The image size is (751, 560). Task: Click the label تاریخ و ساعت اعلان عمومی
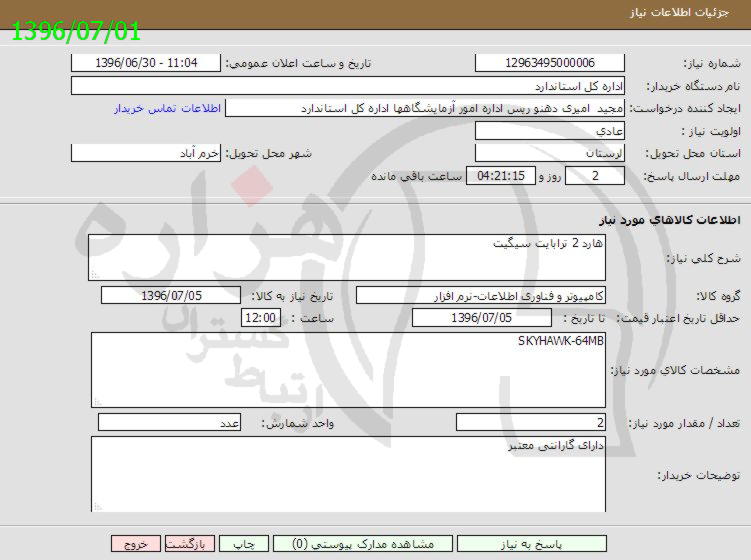click(x=298, y=64)
